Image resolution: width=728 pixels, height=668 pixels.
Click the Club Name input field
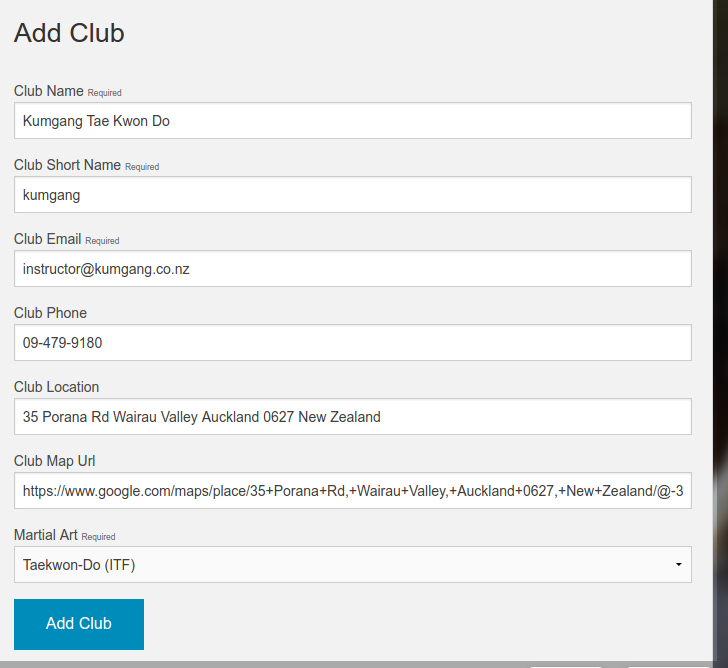point(352,121)
